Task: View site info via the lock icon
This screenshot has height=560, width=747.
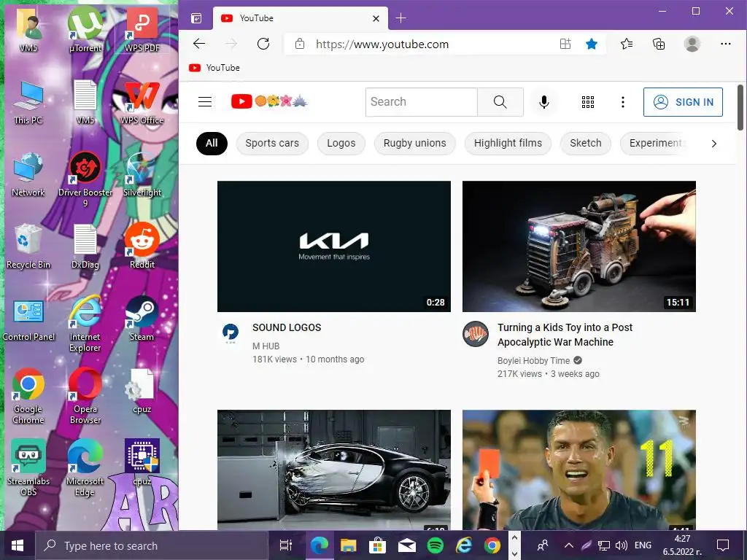Action: [300, 44]
